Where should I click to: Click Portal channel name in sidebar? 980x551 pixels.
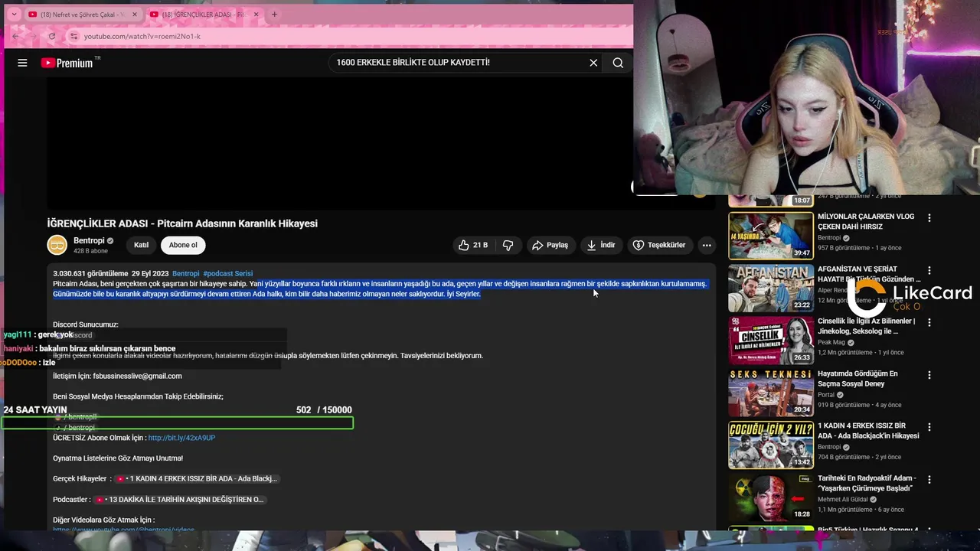click(x=827, y=395)
